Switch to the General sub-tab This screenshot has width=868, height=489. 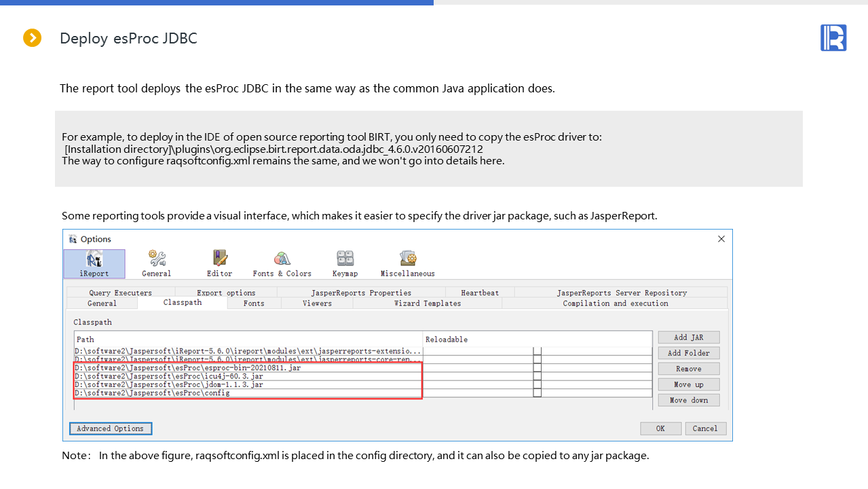[102, 304]
